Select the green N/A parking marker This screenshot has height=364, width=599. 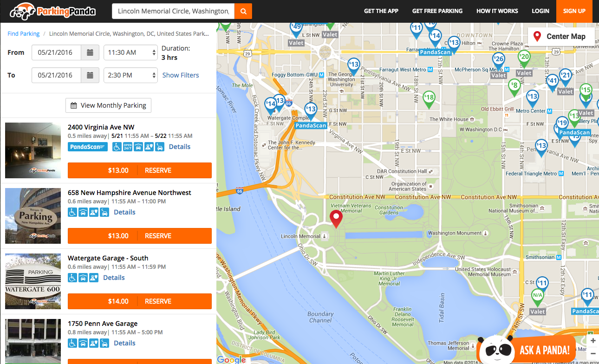tap(538, 297)
